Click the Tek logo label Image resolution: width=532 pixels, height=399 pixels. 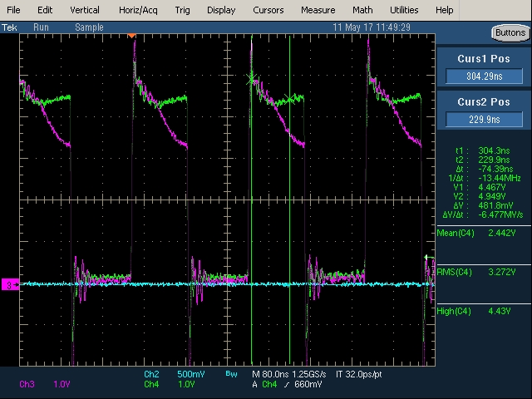pos(9,27)
